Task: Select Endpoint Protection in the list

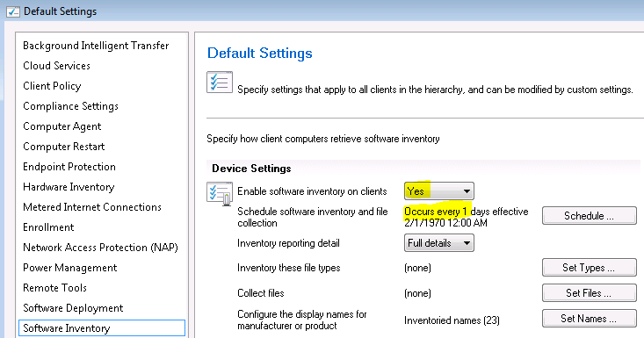Action: (x=69, y=167)
